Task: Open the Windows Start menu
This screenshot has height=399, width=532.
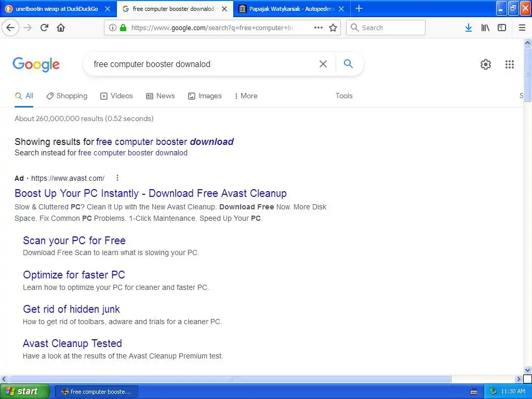Action: [x=25, y=391]
